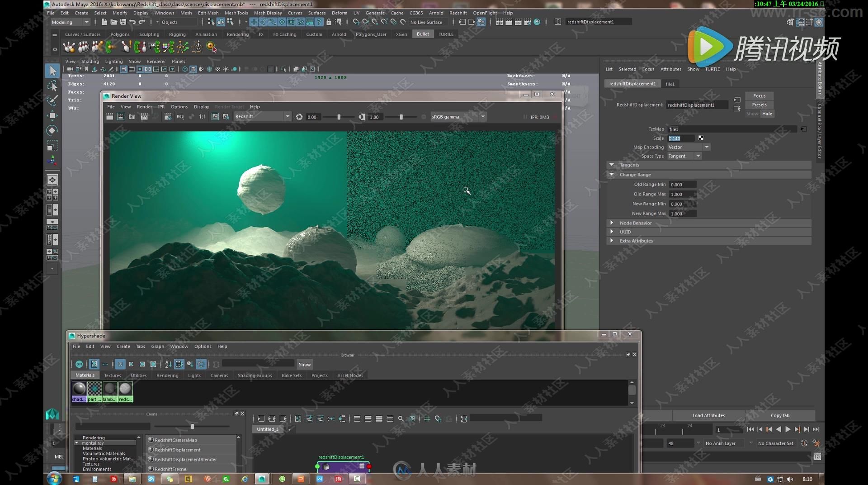Image resolution: width=868 pixels, height=485 pixels.
Task: Toggle auto keyframe button near Character Set
Action: tap(804, 443)
